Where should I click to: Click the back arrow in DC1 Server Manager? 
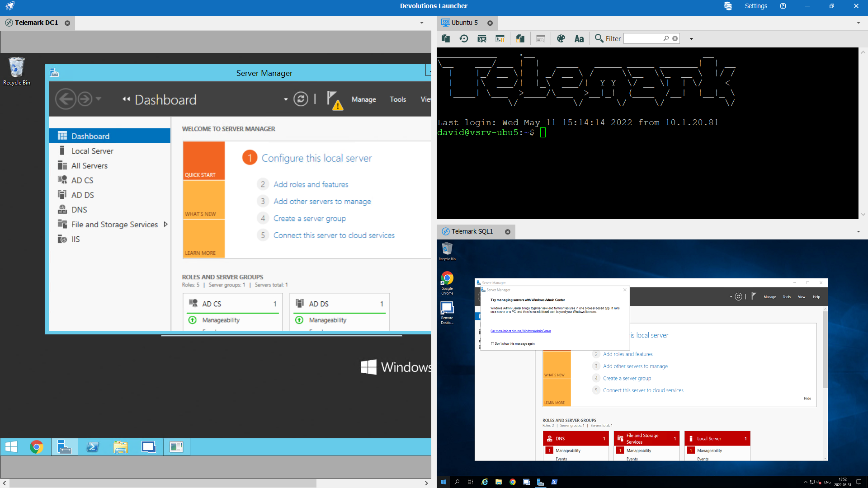(x=66, y=99)
